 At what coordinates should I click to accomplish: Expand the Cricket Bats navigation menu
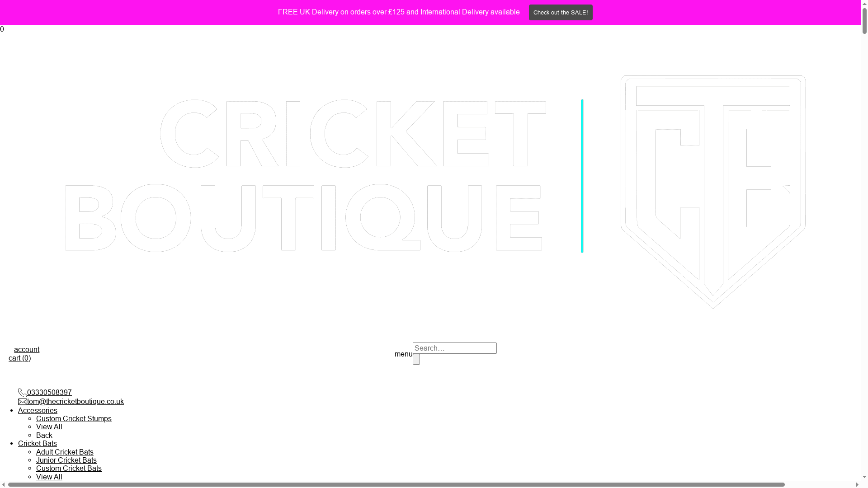[x=37, y=443]
